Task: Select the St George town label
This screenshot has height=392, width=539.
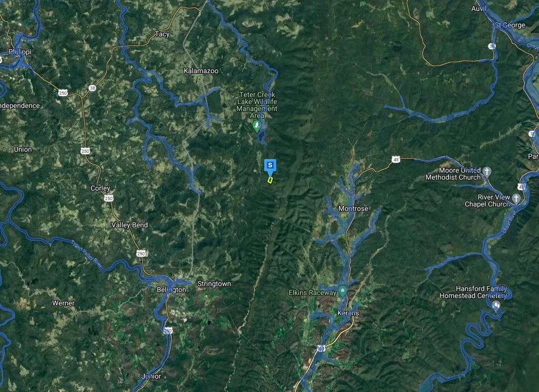Action: pyautogui.click(x=510, y=25)
